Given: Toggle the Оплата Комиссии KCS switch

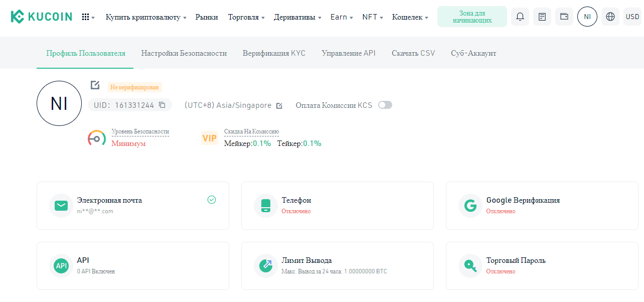Looking at the screenshot, I should [x=385, y=105].
